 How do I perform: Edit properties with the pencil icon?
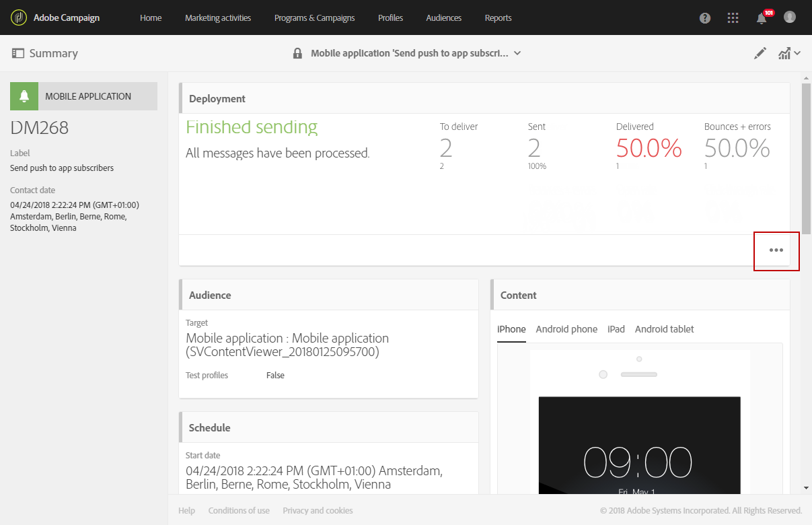760,53
